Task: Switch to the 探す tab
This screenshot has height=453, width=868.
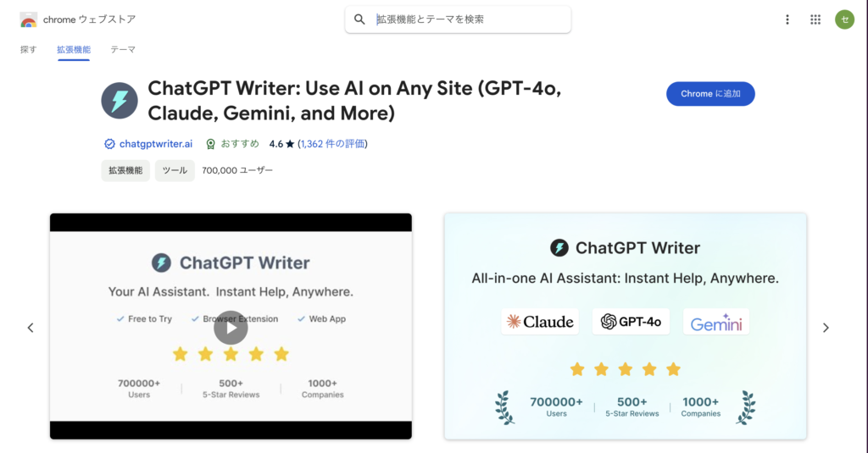Action: [x=29, y=50]
